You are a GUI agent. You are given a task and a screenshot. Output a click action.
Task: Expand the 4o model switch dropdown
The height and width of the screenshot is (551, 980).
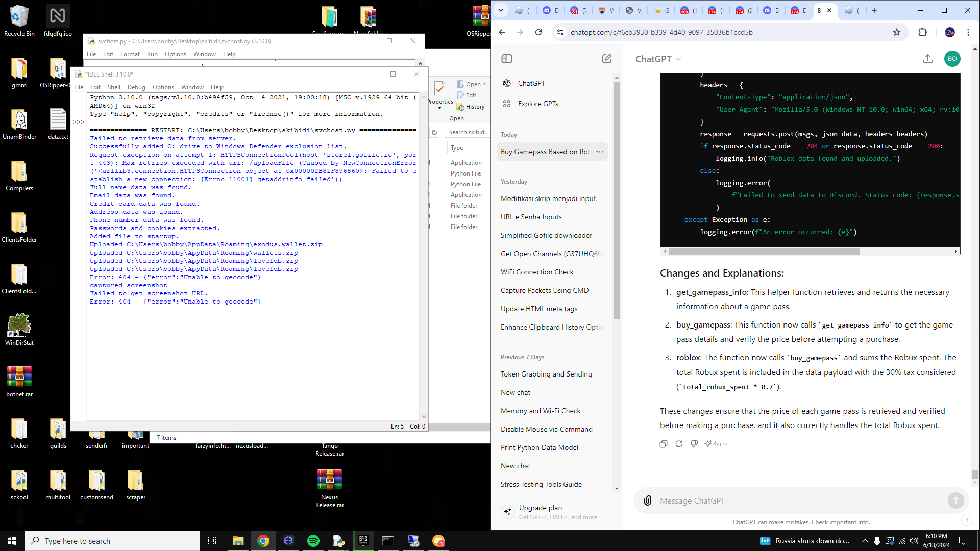click(x=716, y=444)
